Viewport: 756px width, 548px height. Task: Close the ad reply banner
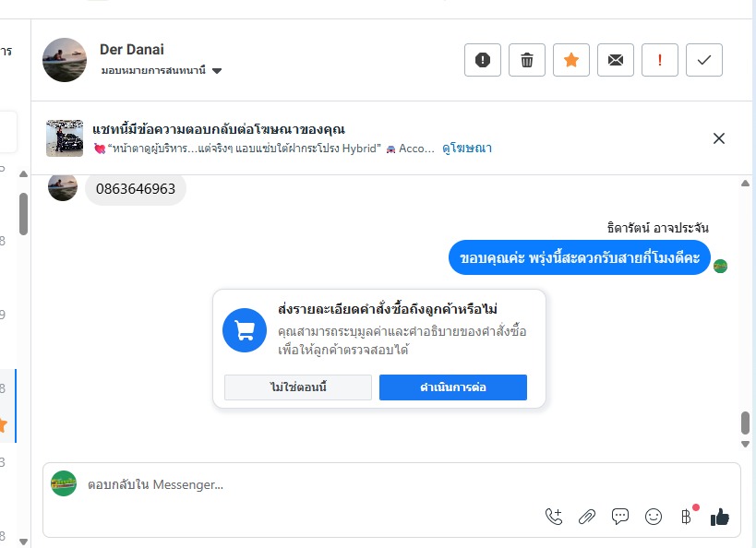point(719,138)
